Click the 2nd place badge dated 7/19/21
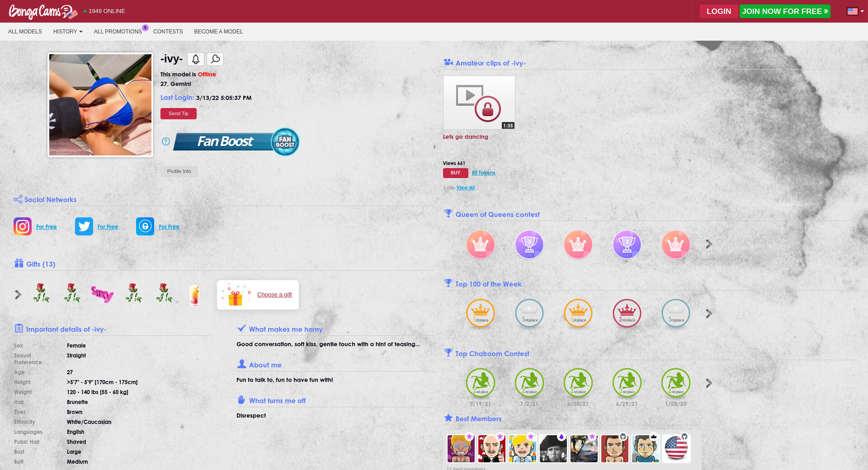Screen dimensions: 868x470 pyautogui.click(x=480, y=383)
